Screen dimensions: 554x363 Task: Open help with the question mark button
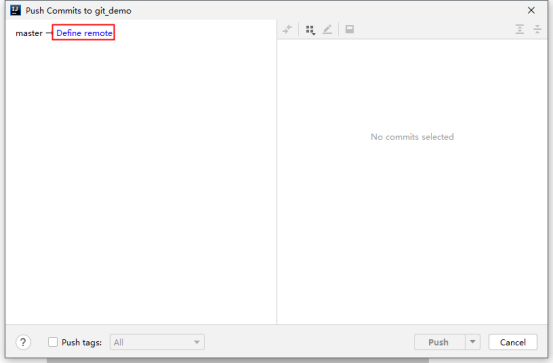(23, 342)
